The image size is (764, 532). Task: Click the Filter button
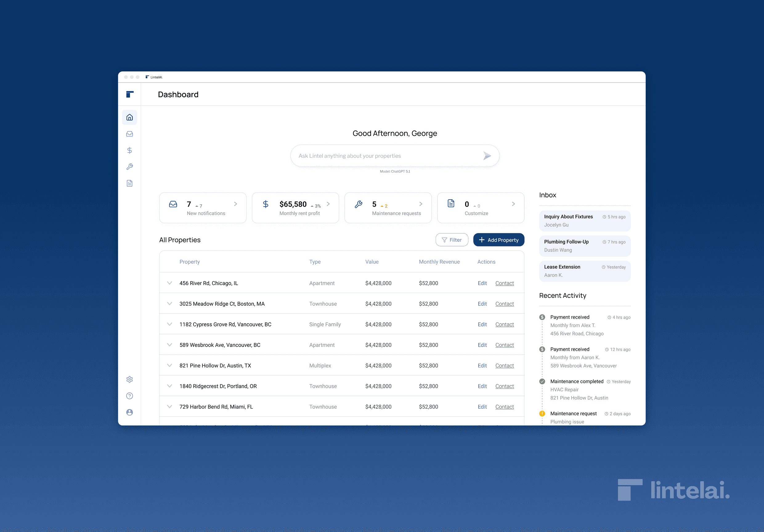point(452,240)
